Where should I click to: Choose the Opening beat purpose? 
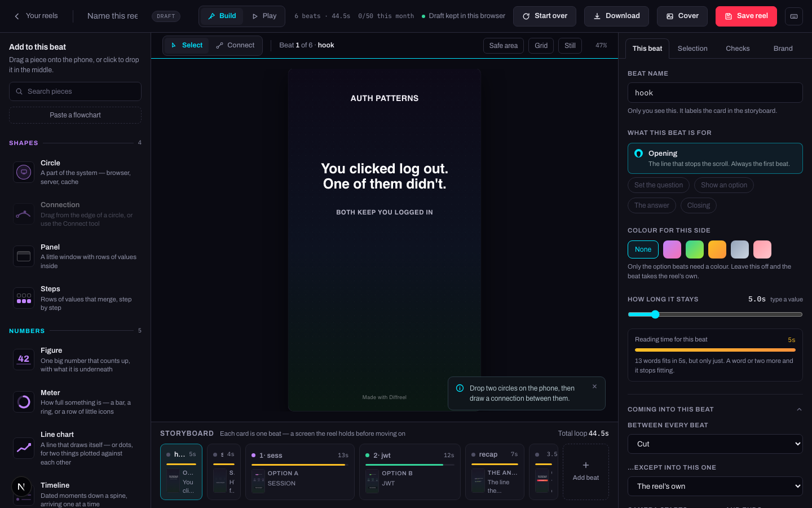pos(715,158)
